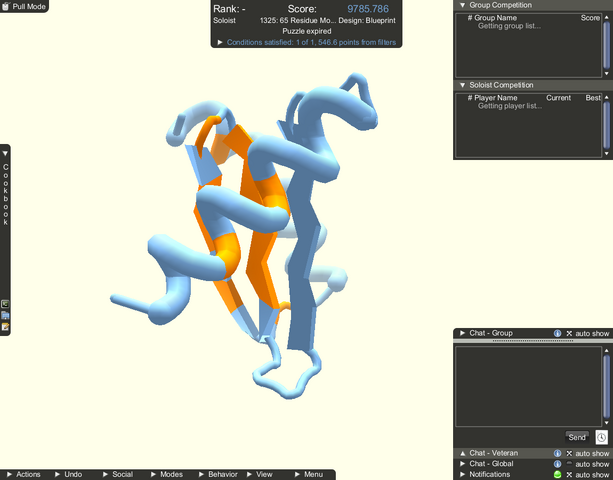613x480 pixels.
Task: Click the Puzzle expired text
Action: (x=307, y=31)
